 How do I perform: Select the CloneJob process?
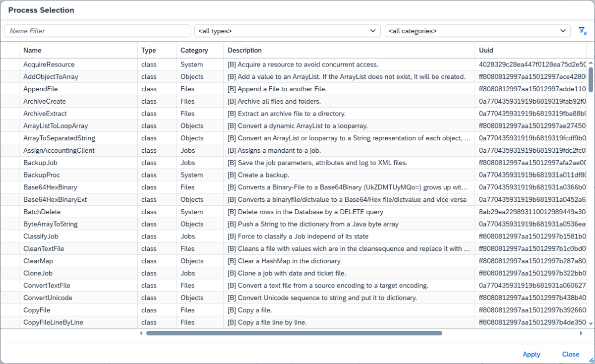38,273
